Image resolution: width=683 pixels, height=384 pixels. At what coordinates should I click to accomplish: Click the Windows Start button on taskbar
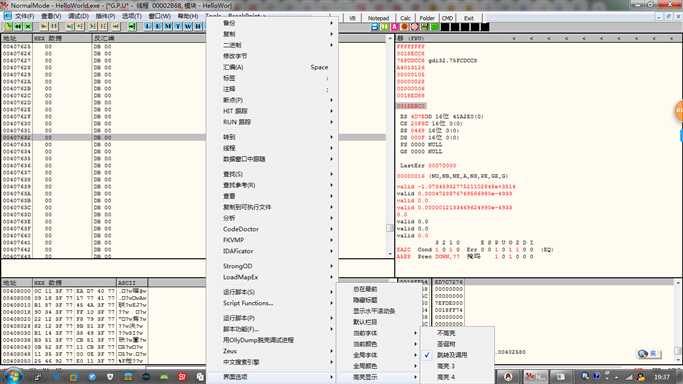[x=12, y=376]
